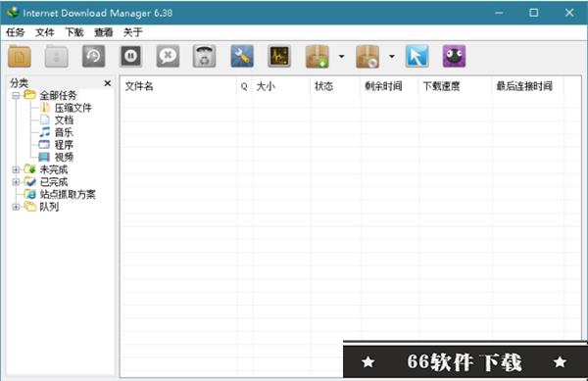Open the scheduler monitor graph icon
This screenshot has height=381, width=588.
(x=279, y=56)
